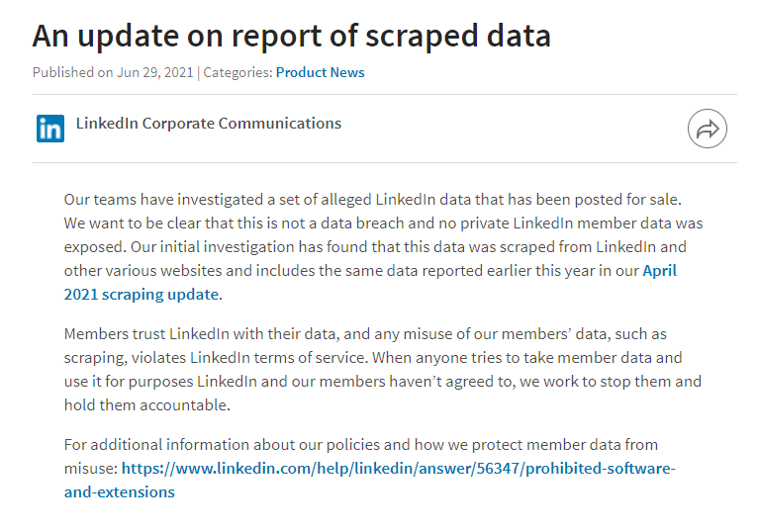Click the share arrow icon
Image resolution: width=757 pixels, height=532 pixels.
pos(707,129)
